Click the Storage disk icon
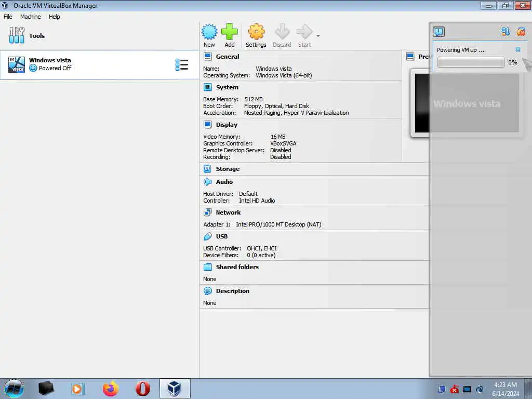The image size is (532, 399). click(207, 169)
